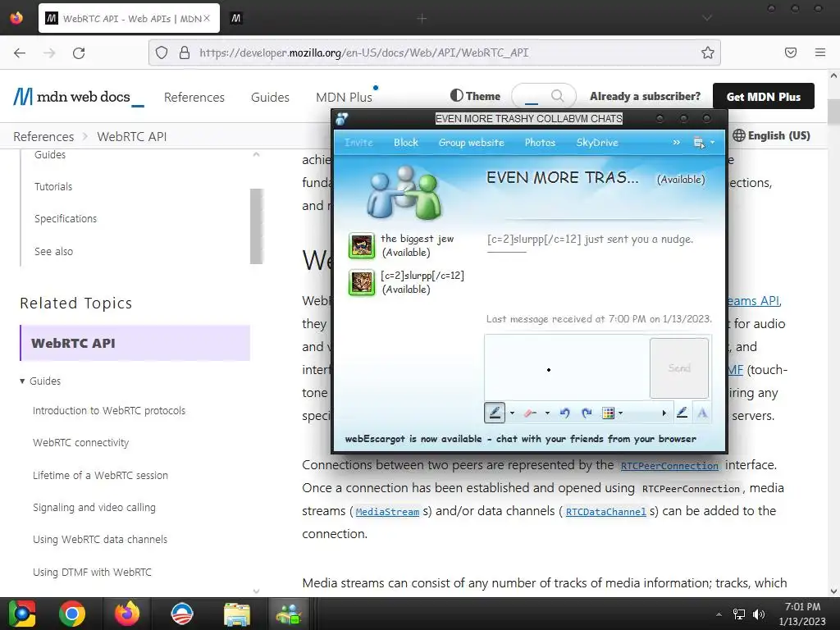Undo the last ink stroke
Screen dimensions: 840x630
point(564,413)
